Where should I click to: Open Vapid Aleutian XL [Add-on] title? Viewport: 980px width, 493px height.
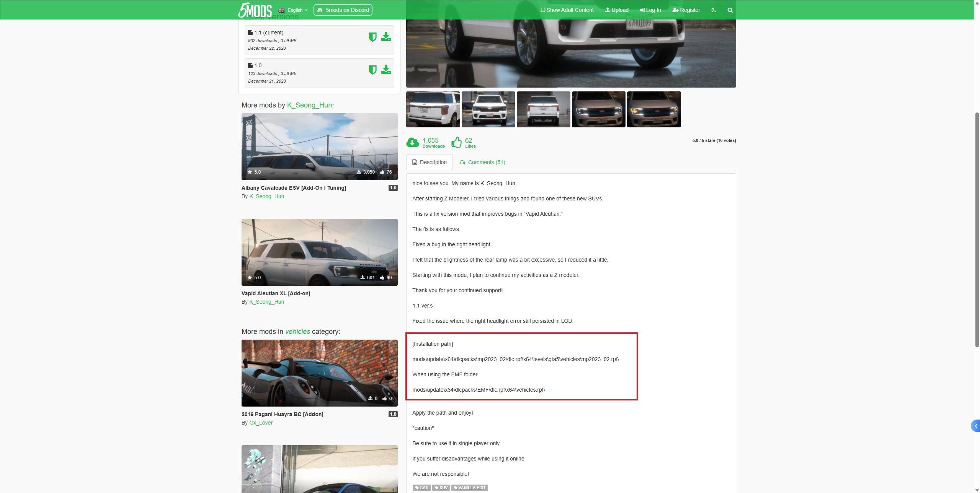tap(276, 293)
